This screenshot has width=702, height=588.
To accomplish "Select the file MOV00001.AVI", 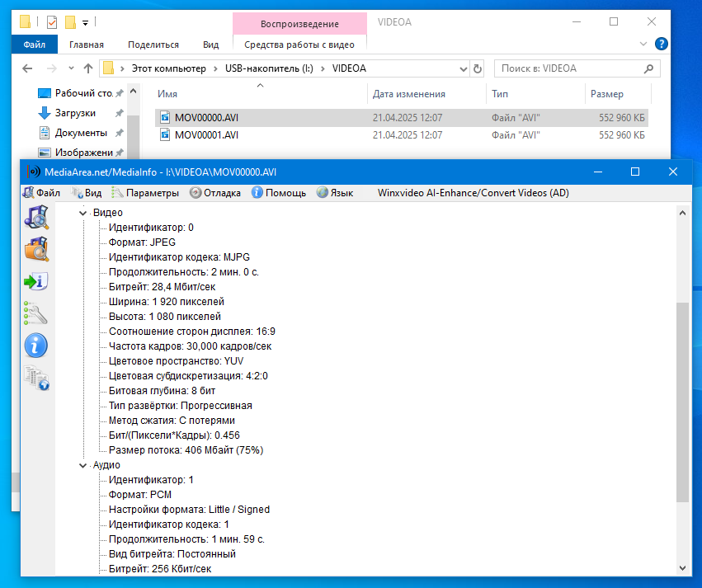I will click(x=206, y=135).
